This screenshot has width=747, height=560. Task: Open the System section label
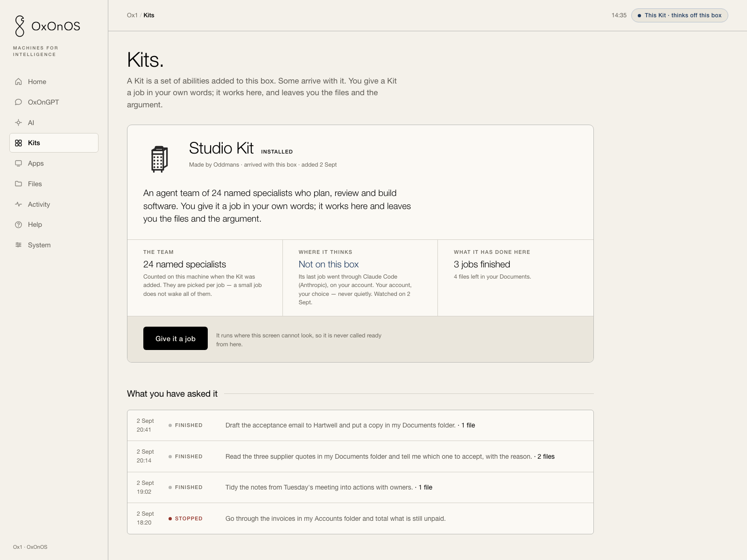[x=39, y=245]
